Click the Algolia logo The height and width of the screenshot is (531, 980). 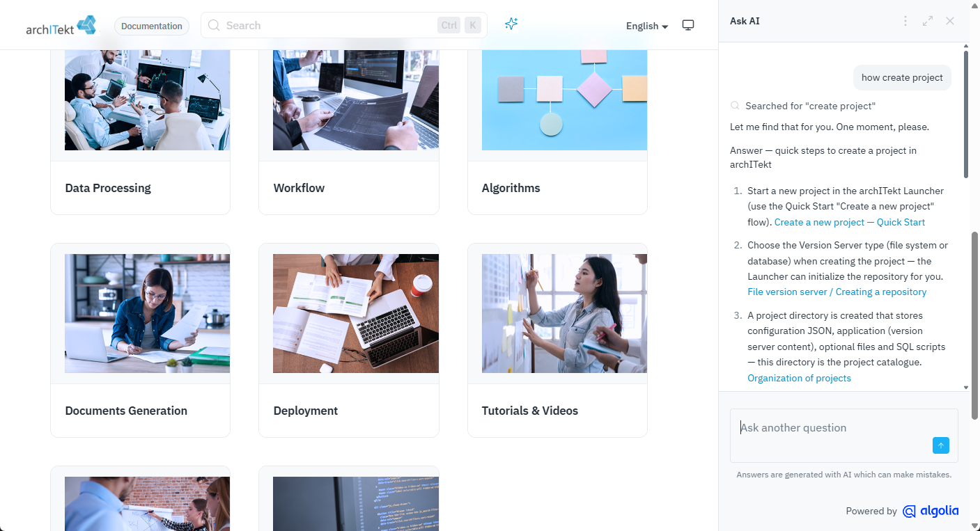(931, 511)
